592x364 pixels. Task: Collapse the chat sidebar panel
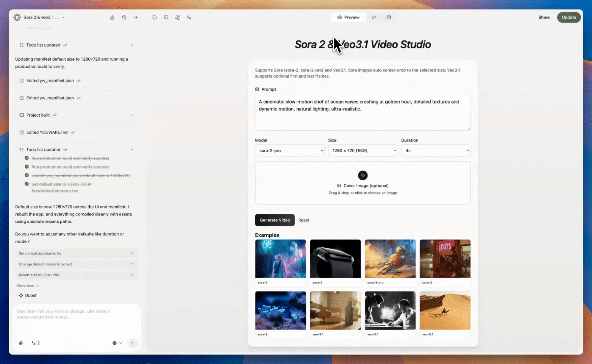tap(136, 17)
